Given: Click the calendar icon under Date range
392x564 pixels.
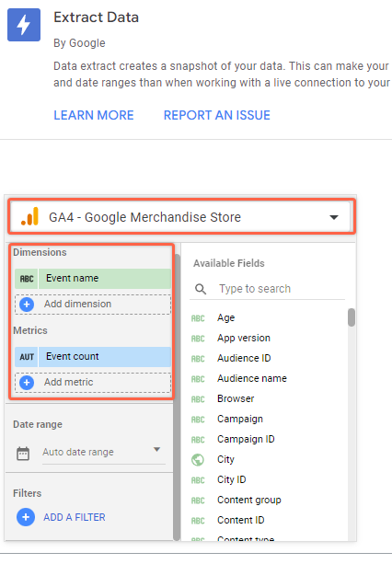Looking at the screenshot, I should point(23,454).
